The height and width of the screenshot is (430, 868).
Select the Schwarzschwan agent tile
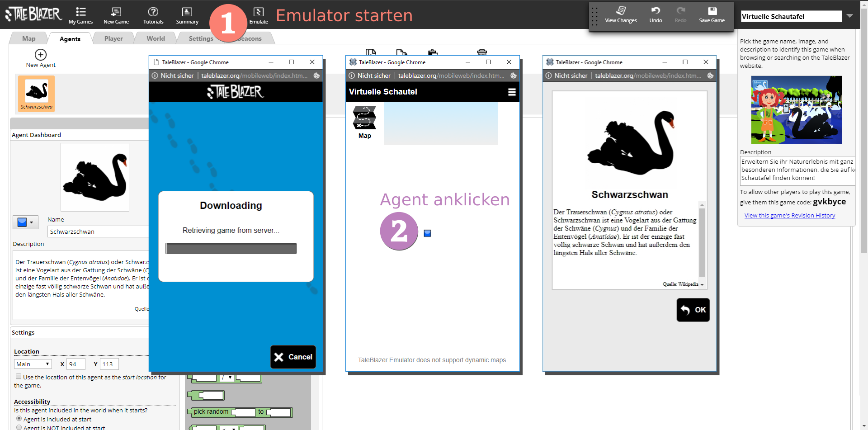click(36, 94)
